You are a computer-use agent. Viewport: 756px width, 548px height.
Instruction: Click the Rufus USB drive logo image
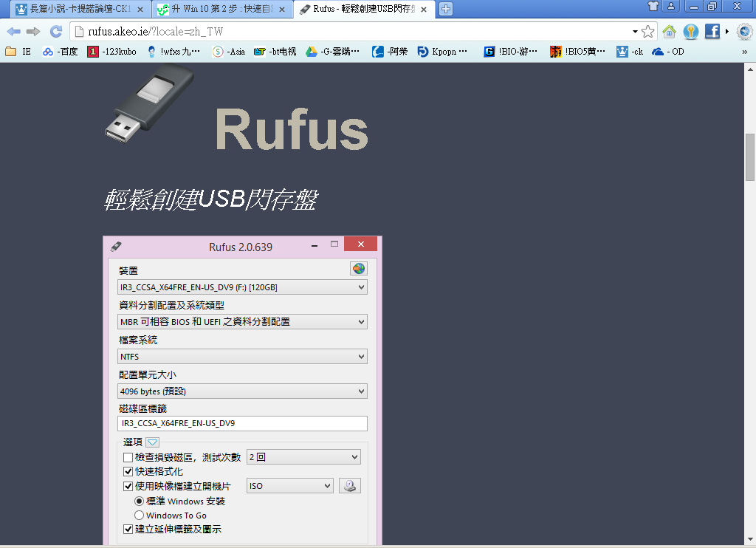coord(149,105)
